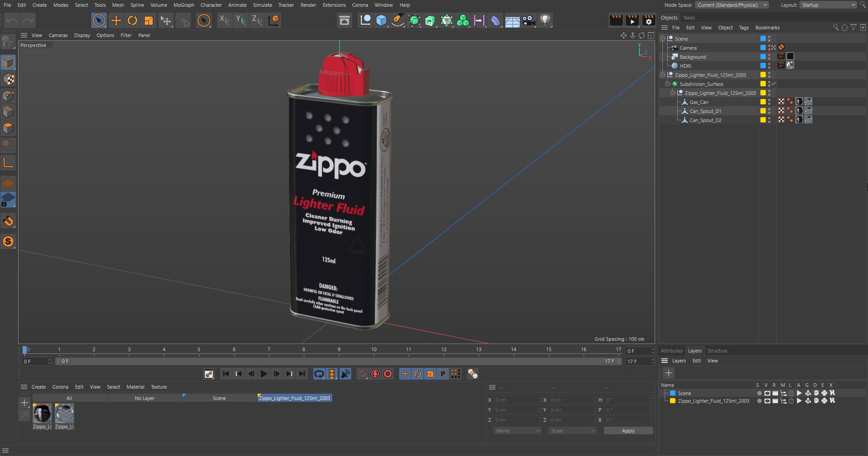Activate the Rotate tool
This screenshot has height=456, width=868.
[132, 20]
